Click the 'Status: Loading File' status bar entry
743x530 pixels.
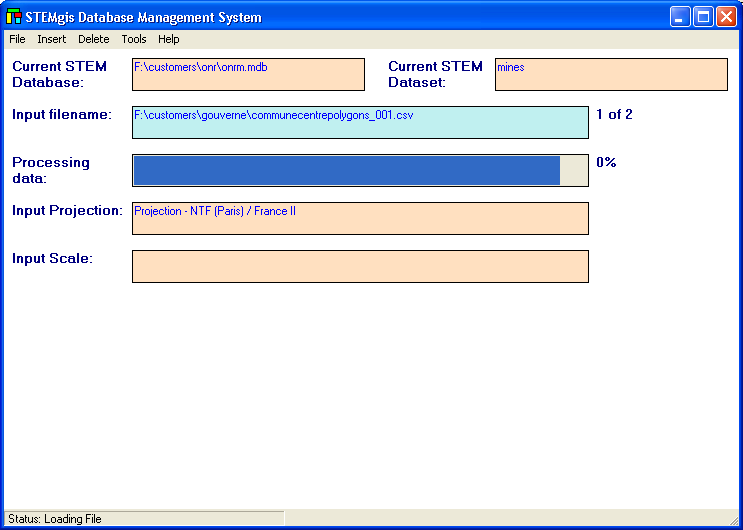pyautogui.click(x=145, y=519)
